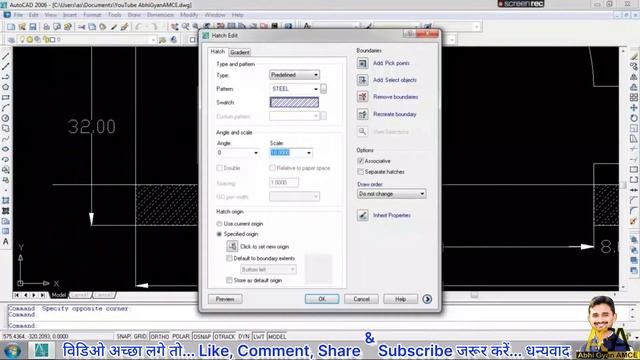
Task: Select the Ellipse tool
Action: 6,149
